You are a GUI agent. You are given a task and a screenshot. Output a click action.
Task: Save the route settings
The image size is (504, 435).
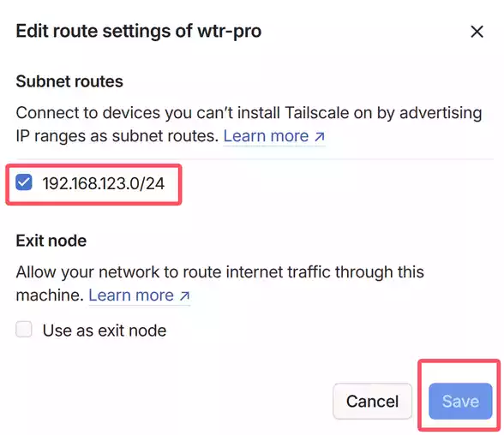(460, 401)
